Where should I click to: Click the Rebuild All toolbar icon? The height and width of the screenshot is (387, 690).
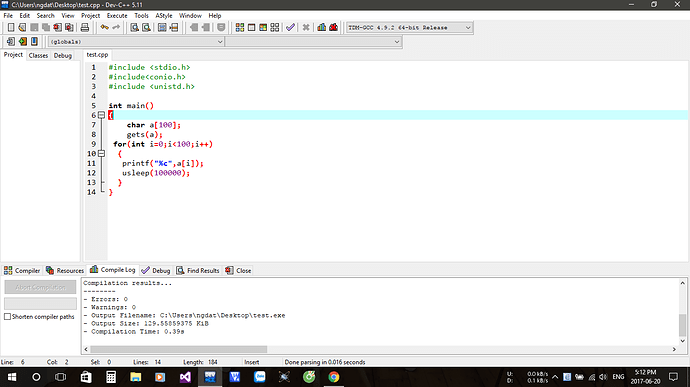275,27
